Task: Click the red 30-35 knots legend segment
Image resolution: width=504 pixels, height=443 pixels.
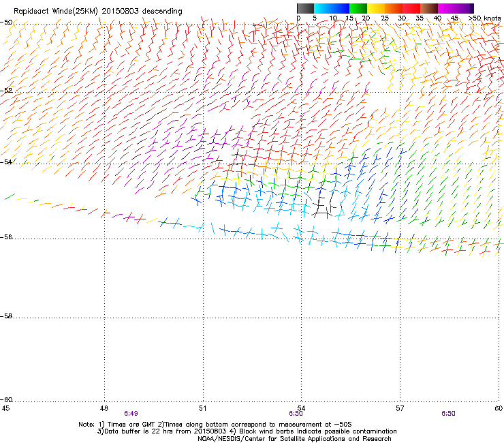Action: point(411,8)
